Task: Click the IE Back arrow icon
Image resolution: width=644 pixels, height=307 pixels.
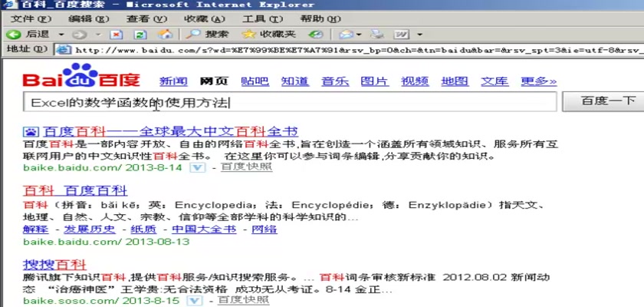Action: tap(14, 35)
